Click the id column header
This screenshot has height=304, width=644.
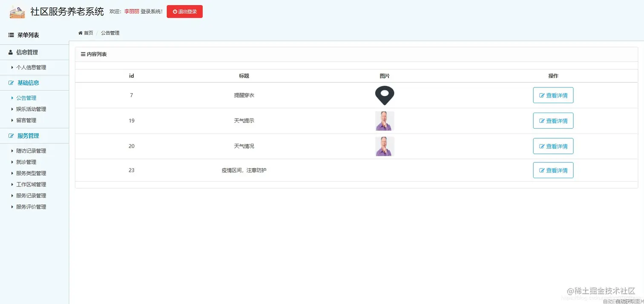pyautogui.click(x=132, y=76)
